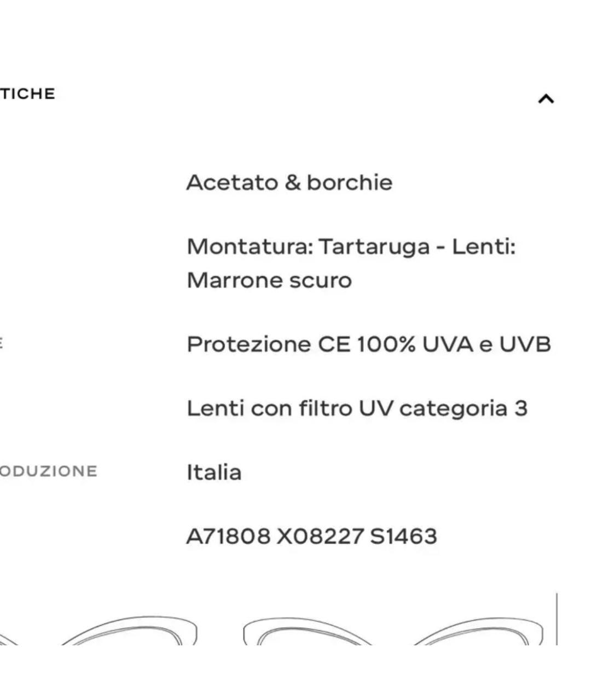Viewport: 591px width, 700px height.
Task: Select the Acetato & borchie text
Action: pos(289,183)
